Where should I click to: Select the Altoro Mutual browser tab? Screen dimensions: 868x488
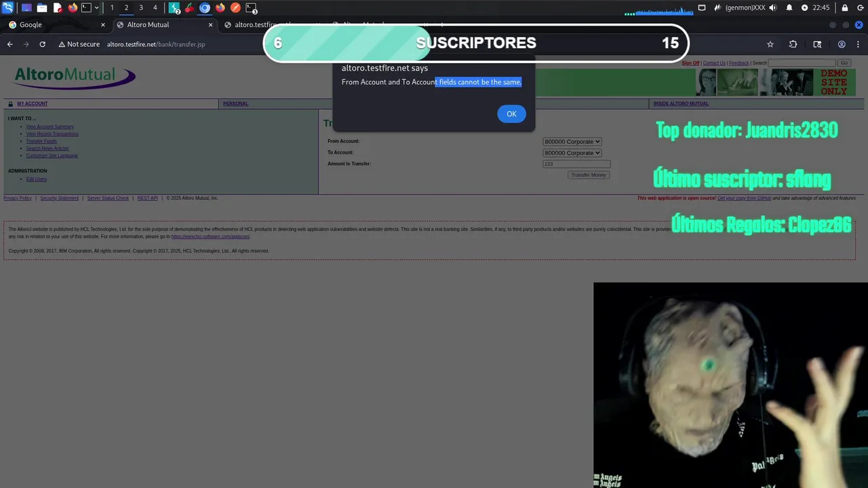pos(164,24)
